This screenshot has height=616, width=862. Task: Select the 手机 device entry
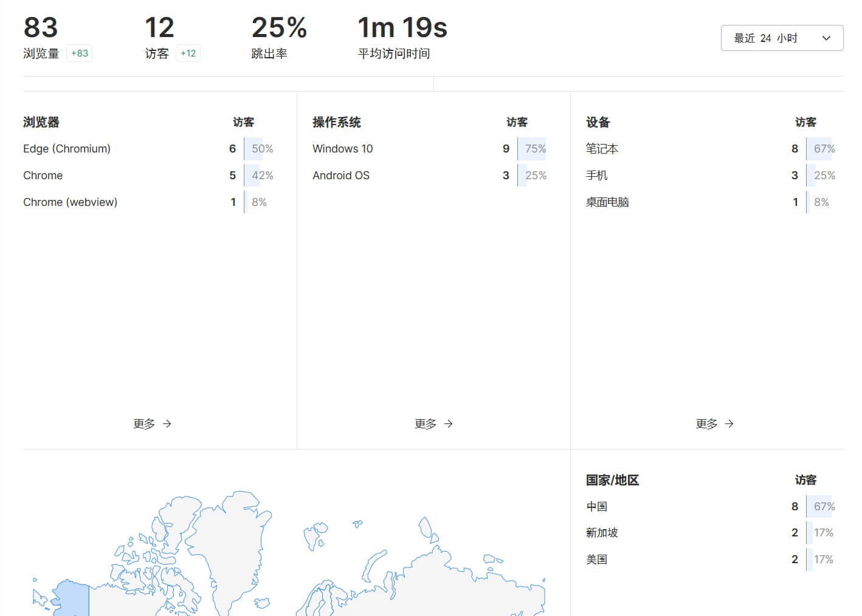(x=596, y=176)
